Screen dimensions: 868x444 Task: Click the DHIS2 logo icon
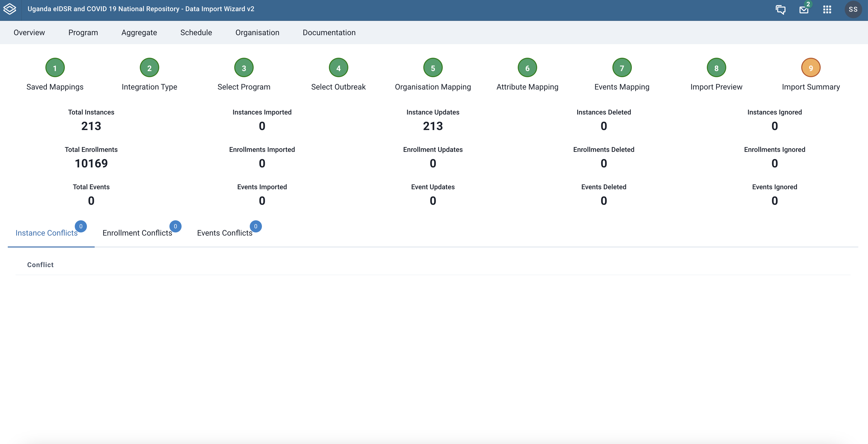[10, 9]
